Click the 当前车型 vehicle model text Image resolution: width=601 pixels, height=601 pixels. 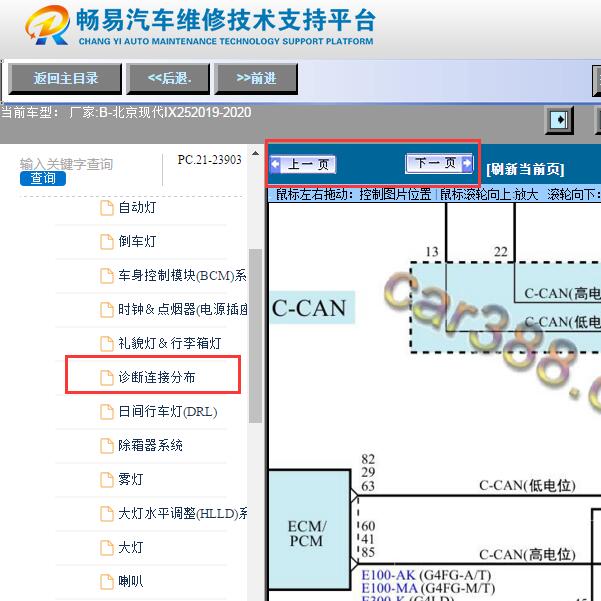[126, 113]
